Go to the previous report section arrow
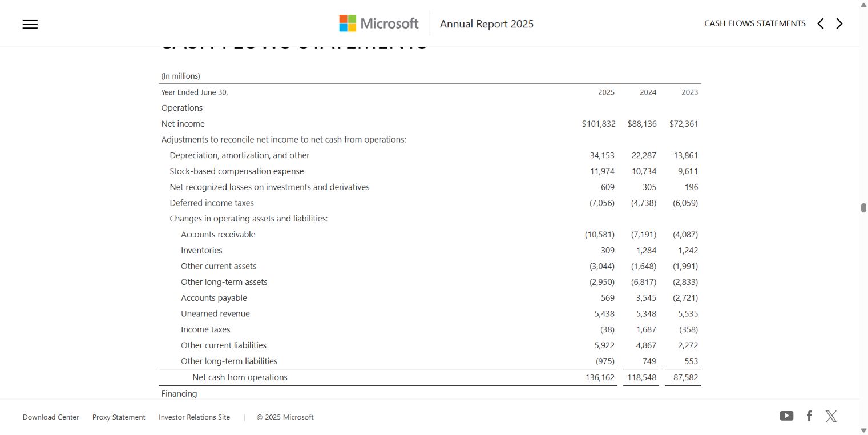Viewport: 868px width, 435px height. [821, 23]
